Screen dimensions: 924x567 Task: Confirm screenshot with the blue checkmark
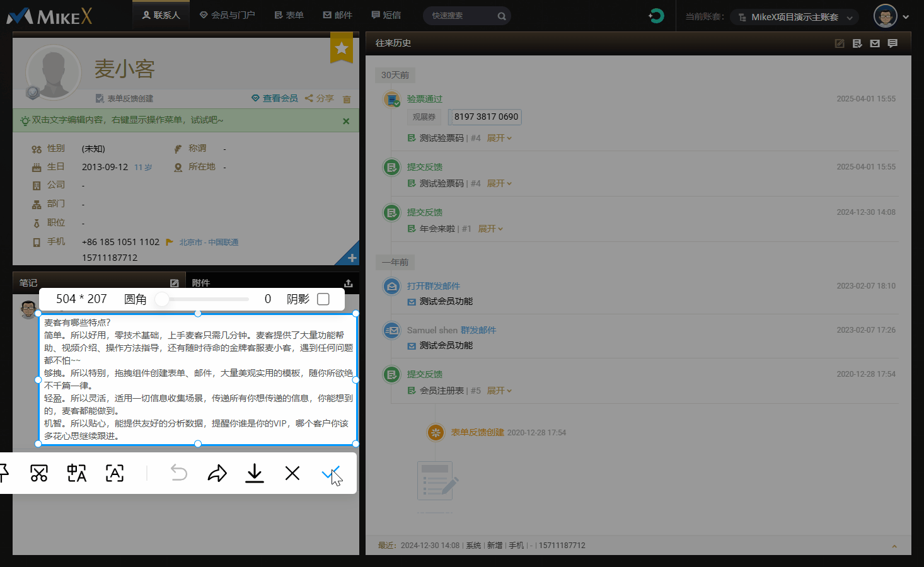tap(330, 473)
